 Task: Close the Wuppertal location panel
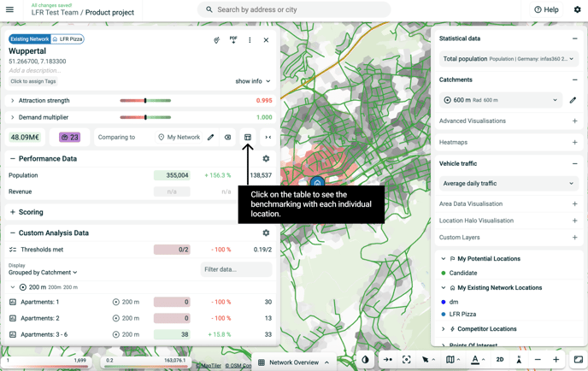pos(266,40)
